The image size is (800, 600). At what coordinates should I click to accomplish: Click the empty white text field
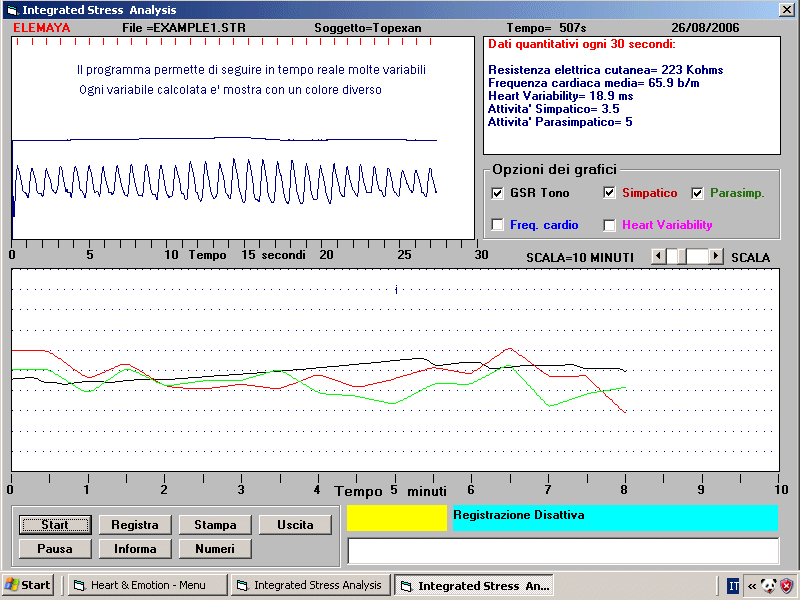(x=562, y=551)
